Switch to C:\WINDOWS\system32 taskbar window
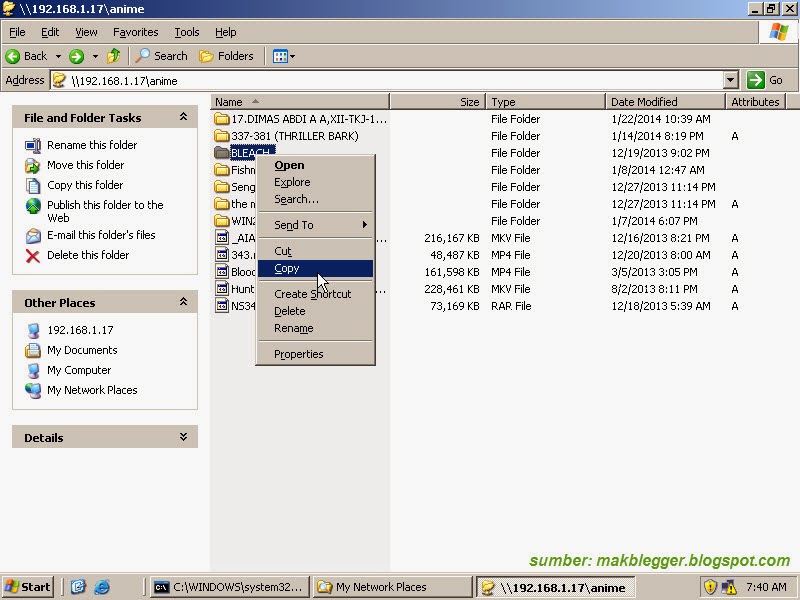This screenshot has height=600, width=800. pos(230,587)
